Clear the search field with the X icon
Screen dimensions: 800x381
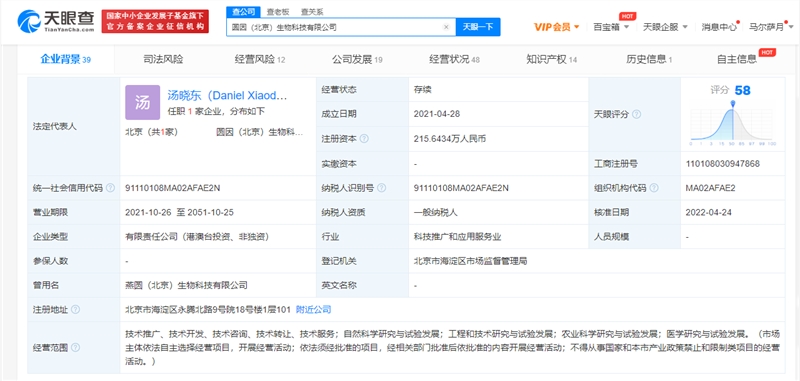click(x=446, y=28)
